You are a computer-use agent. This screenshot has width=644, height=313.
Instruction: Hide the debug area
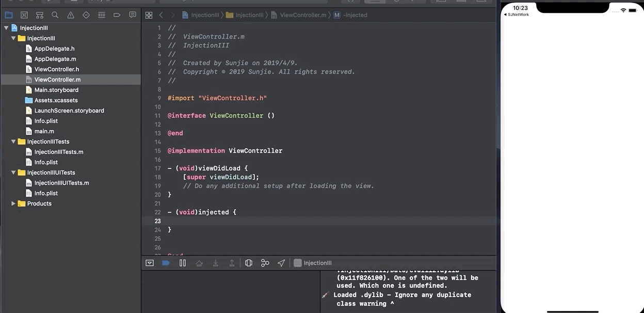[150, 263]
